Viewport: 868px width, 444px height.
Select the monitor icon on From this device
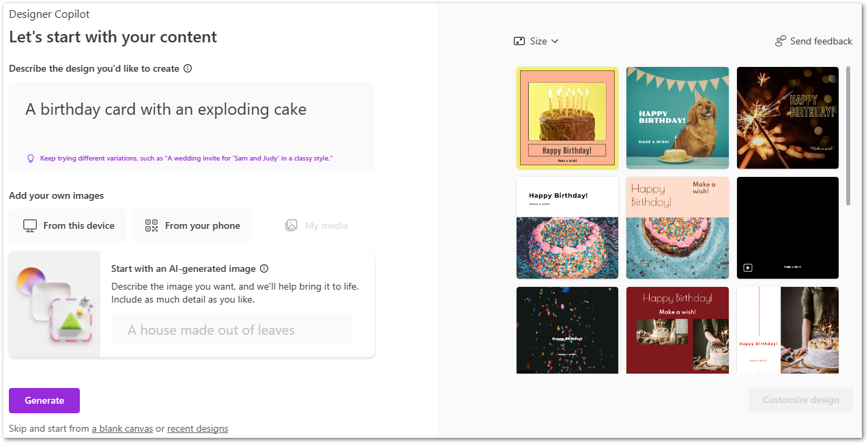coord(29,225)
